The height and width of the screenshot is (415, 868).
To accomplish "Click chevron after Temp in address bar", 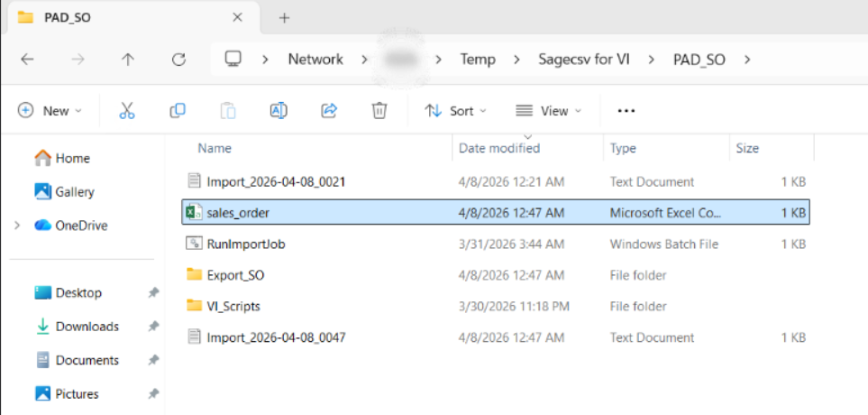I will tap(517, 60).
